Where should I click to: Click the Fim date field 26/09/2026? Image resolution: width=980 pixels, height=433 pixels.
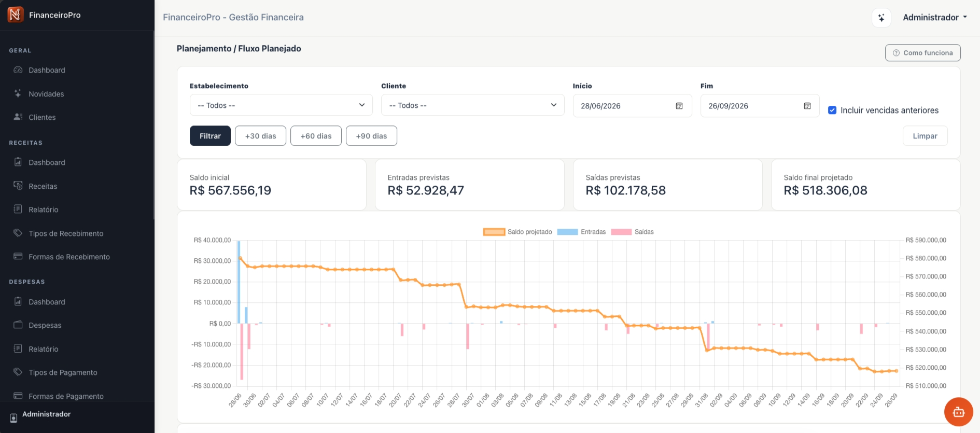[760, 106]
